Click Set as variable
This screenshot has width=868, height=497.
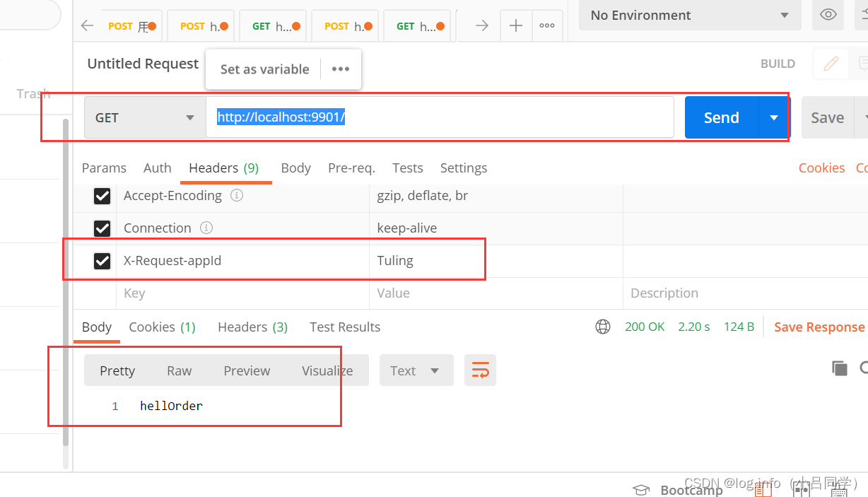point(264,69)
